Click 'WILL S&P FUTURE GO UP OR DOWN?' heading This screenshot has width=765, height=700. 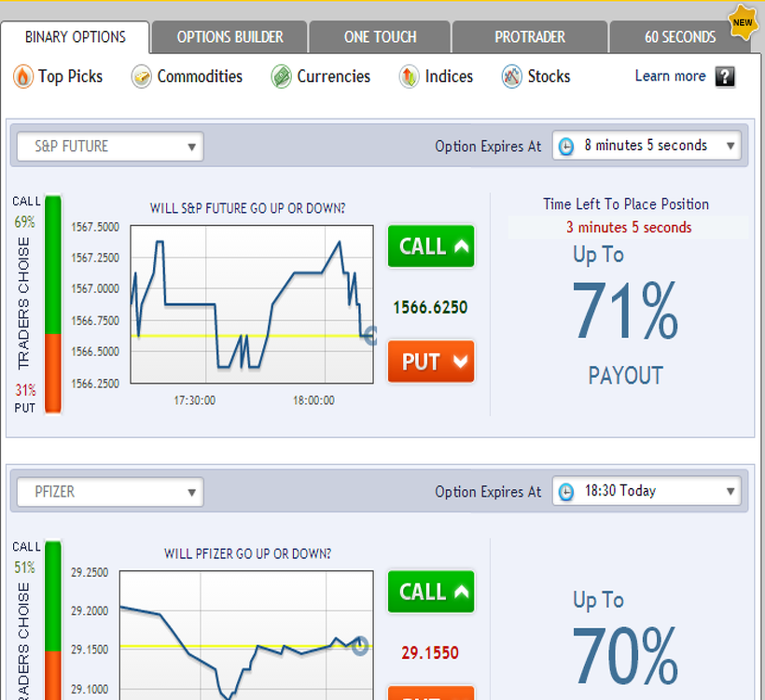(x=247, y=208)
